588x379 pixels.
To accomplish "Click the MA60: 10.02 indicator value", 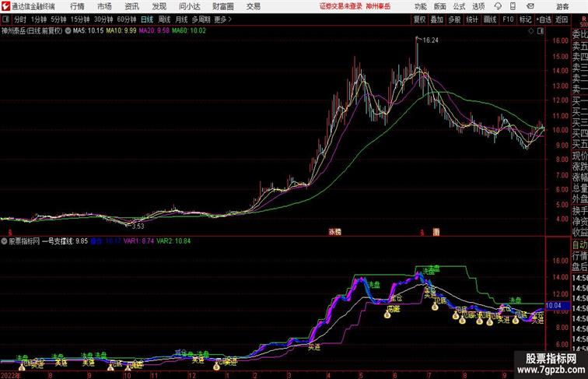I will point(189,31).
